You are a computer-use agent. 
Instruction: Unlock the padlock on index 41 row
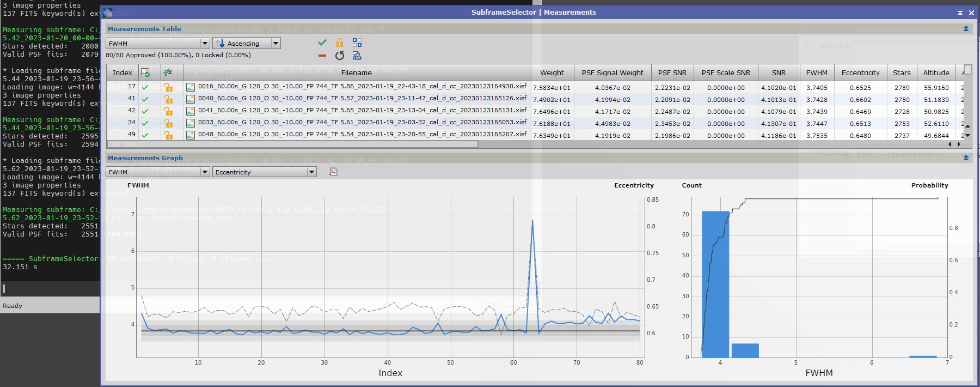click(168, 99)
